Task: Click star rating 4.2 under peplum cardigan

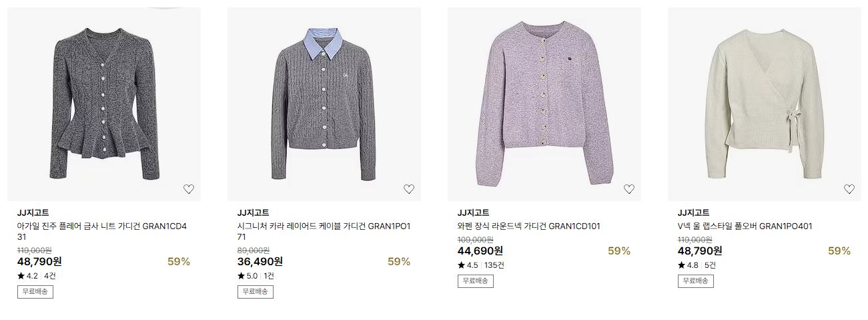Action: pos(27,275)
